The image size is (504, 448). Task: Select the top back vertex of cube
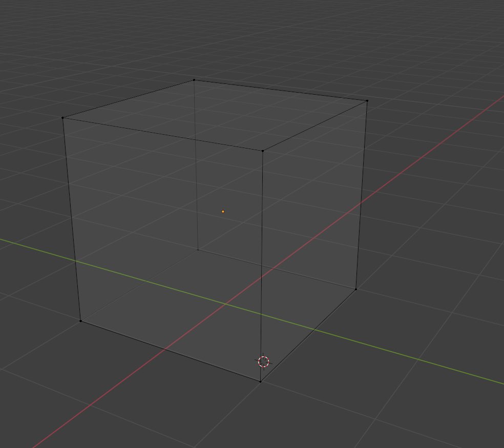pos(194,80)
